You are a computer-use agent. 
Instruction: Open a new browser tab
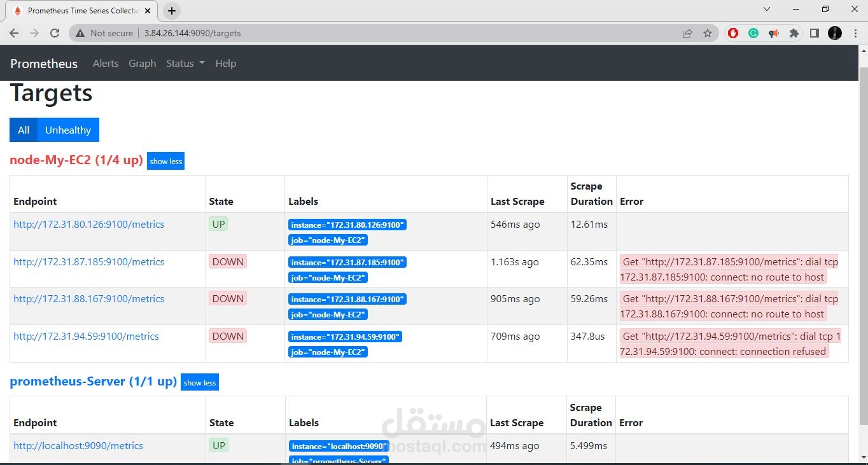click(172, 11)
